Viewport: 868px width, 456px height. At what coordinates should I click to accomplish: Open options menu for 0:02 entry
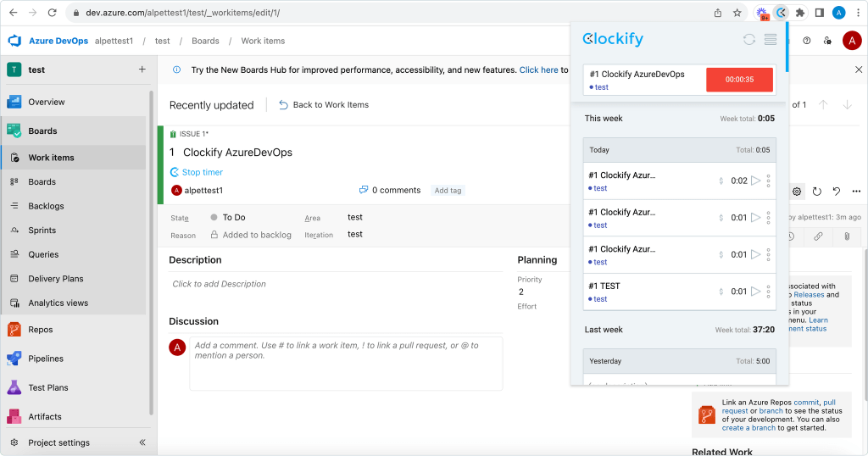[768, 181]
